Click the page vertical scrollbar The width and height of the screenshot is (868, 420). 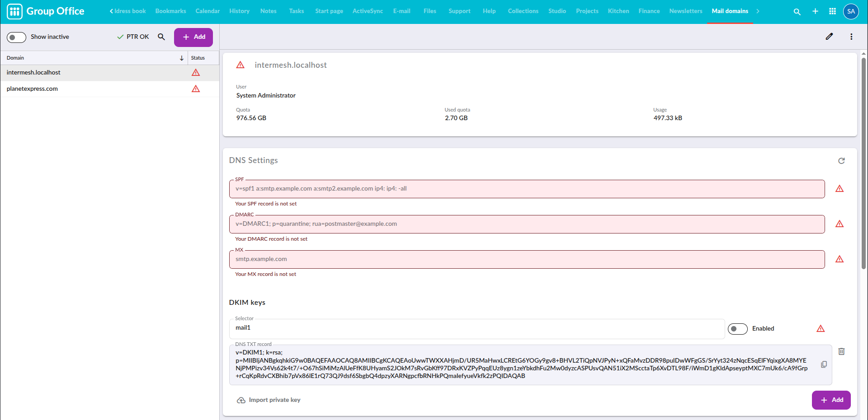[863, 163]
